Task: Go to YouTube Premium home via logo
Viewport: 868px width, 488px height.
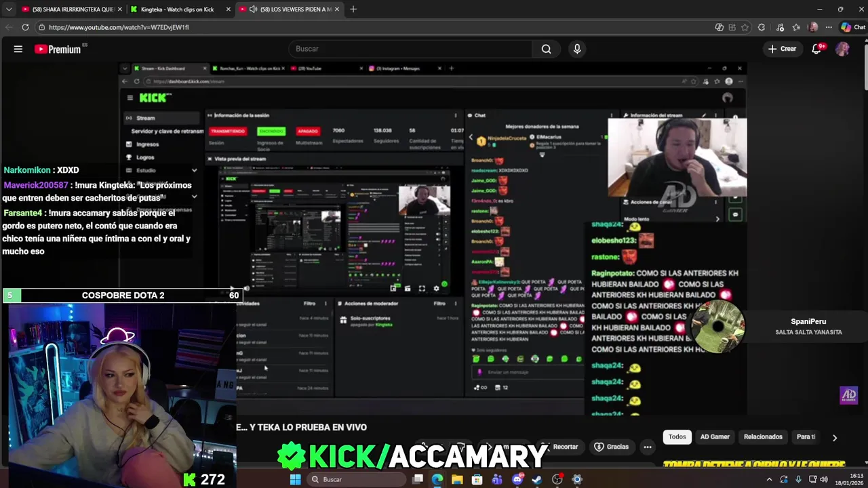Action: pyautogui.click(x=58, y=49)
